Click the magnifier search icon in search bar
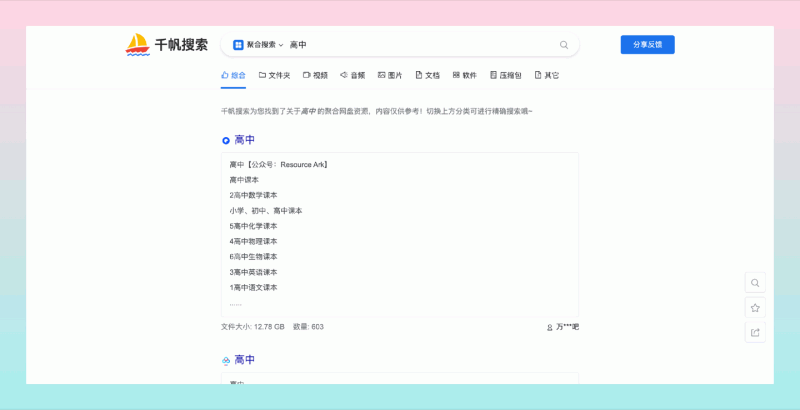The image size is (800, 410). pos(564,45)
